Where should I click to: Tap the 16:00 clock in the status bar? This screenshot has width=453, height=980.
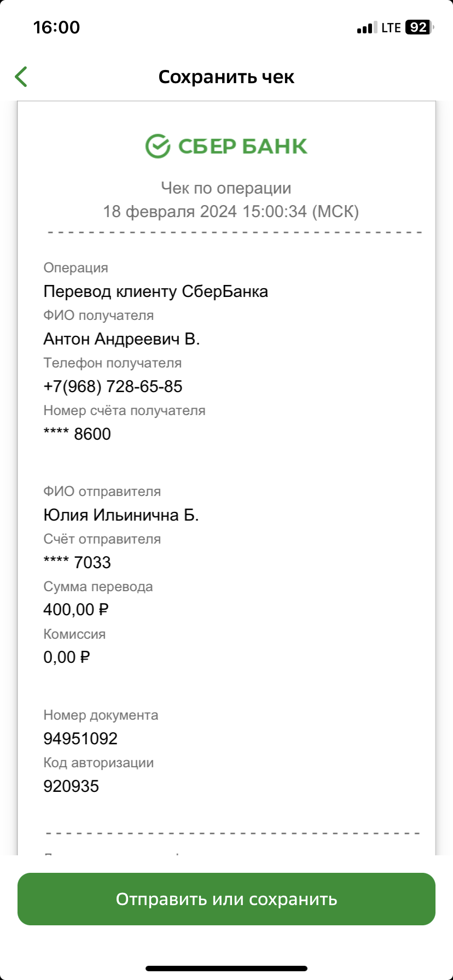(56, 27)
